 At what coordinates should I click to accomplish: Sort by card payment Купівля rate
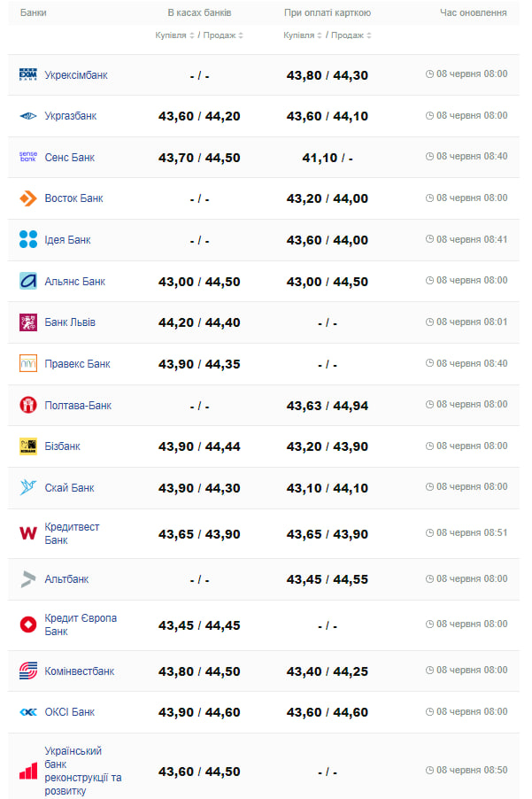(304, 35)
